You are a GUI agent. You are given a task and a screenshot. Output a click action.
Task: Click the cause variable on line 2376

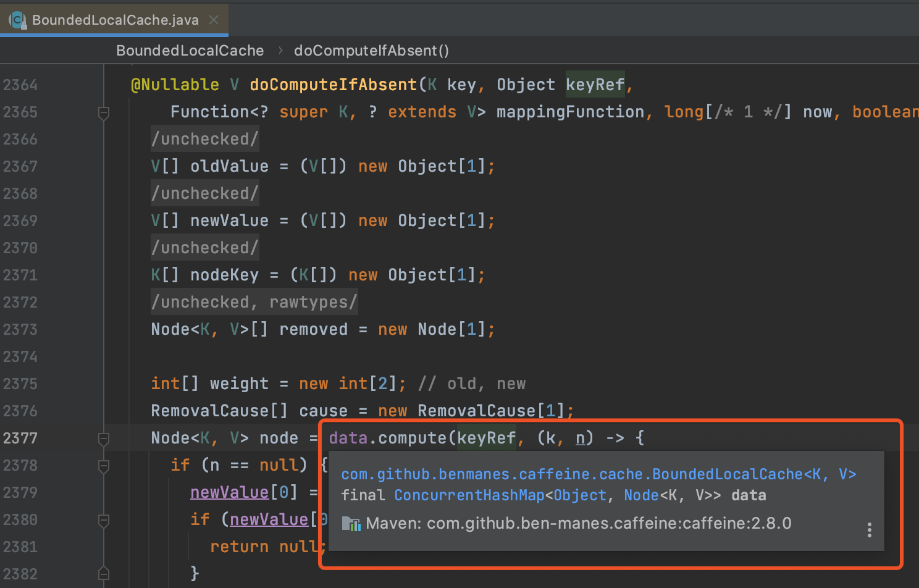pos(324,411)
